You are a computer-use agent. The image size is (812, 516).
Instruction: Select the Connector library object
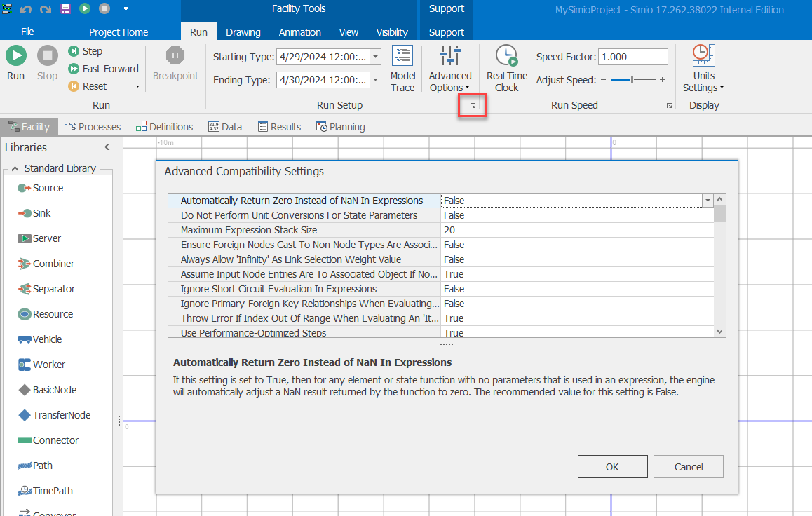pyautogui.click(x=48, y=440)
